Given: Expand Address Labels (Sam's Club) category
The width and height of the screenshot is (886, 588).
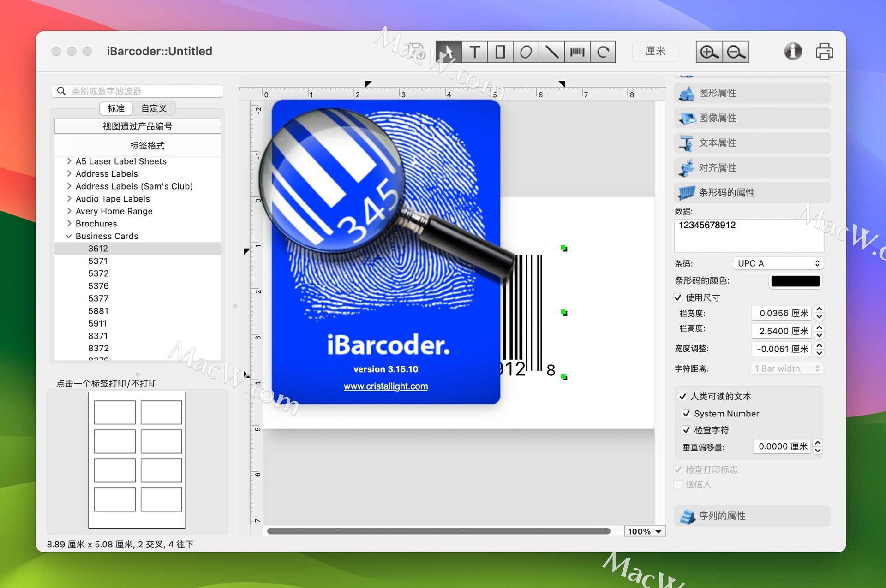Looking at the screenshot, I should click(x=69, y=186).
